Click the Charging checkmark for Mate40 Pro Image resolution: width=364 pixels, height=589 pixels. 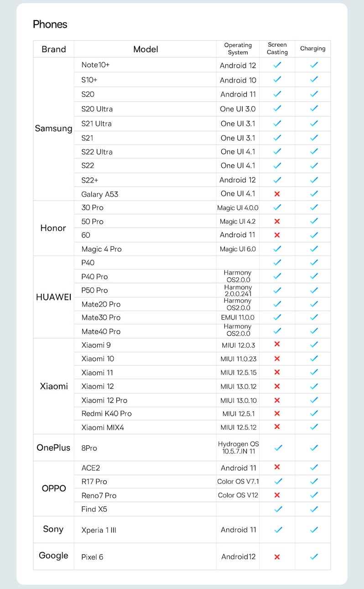313,331
